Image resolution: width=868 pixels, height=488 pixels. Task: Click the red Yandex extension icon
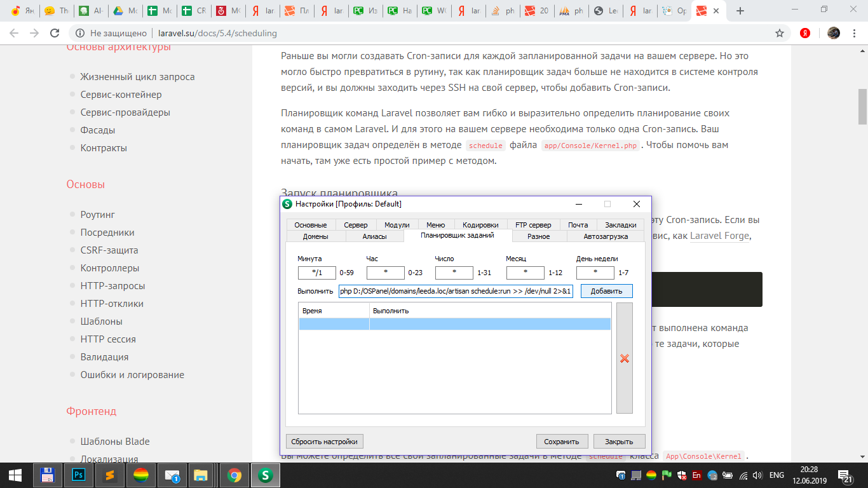point(804,33)
